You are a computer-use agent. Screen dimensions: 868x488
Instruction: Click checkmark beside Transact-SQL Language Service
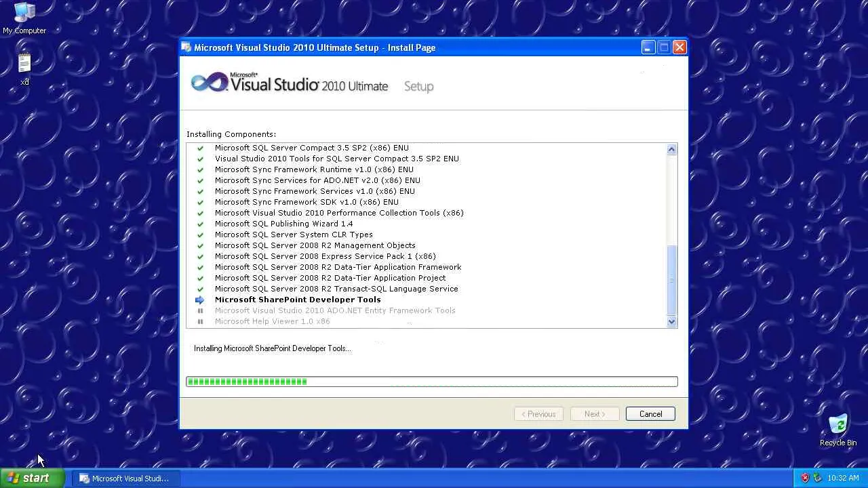point(200,289)
